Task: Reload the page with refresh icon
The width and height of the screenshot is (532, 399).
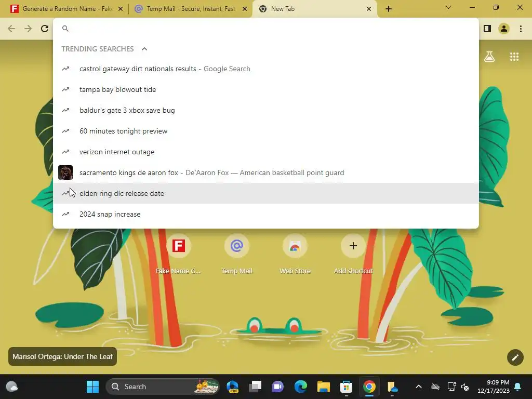Action: point(45,29)
